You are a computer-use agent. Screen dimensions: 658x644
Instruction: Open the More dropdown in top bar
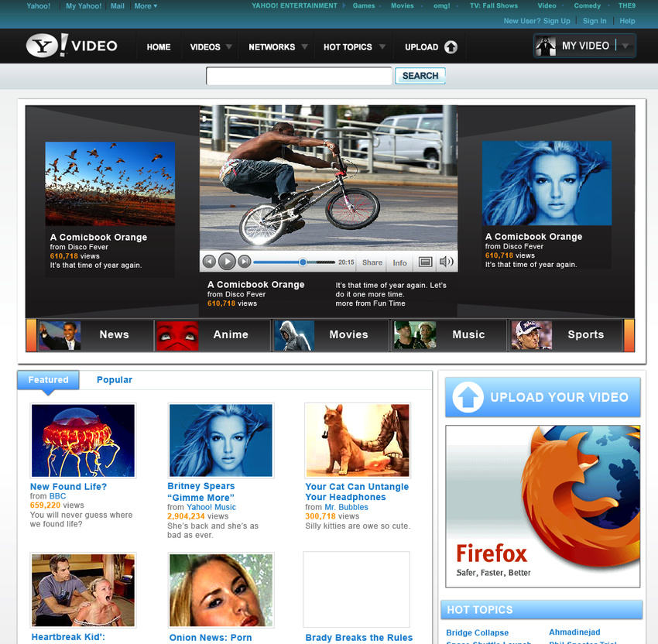click(146, 6)
